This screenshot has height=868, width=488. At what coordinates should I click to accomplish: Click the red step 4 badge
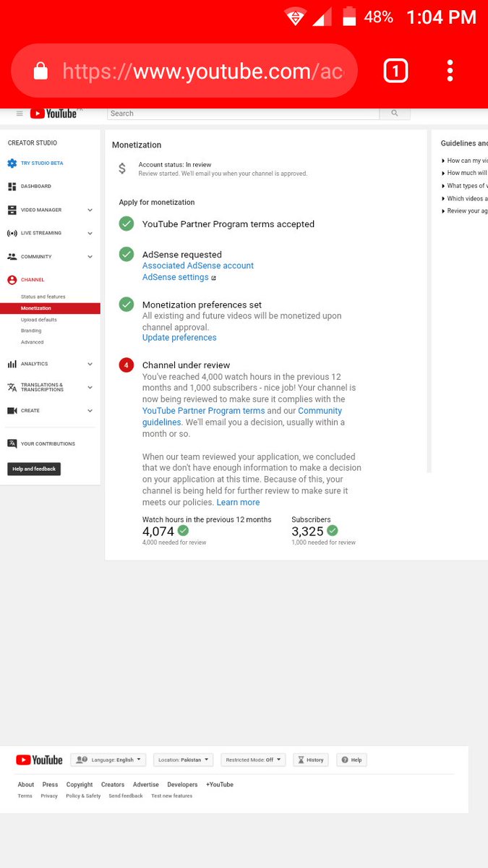(127, 365)
